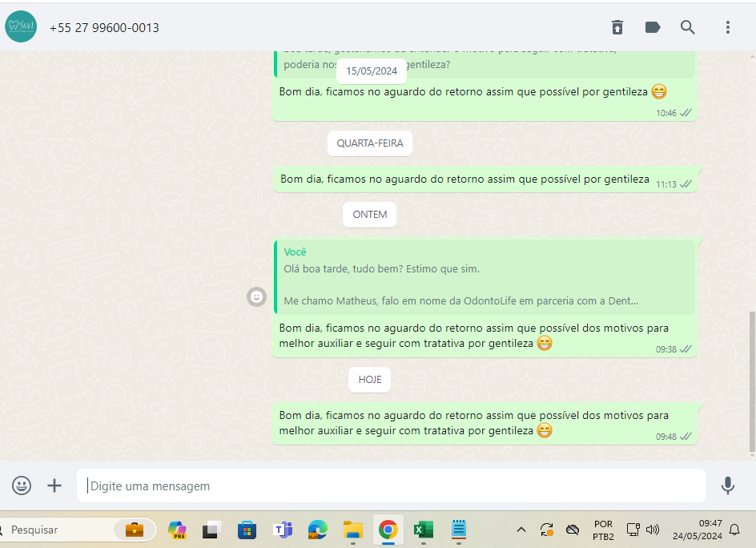
Task: Expand the hidden system tray icons chevron
Action: coord(521,530)
